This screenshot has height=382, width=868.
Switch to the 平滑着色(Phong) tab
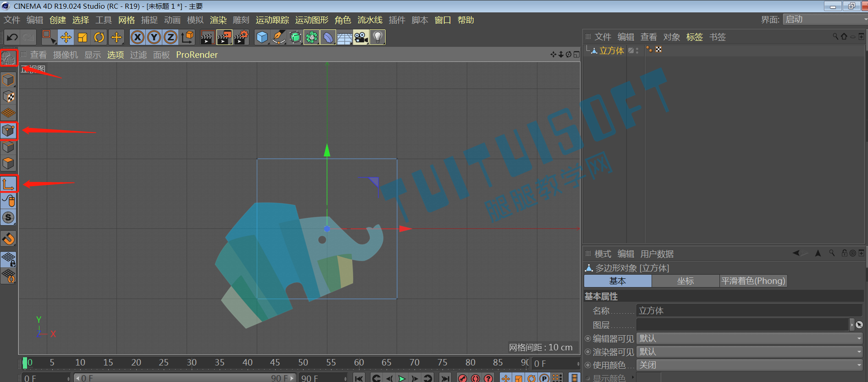coord(753,281)
